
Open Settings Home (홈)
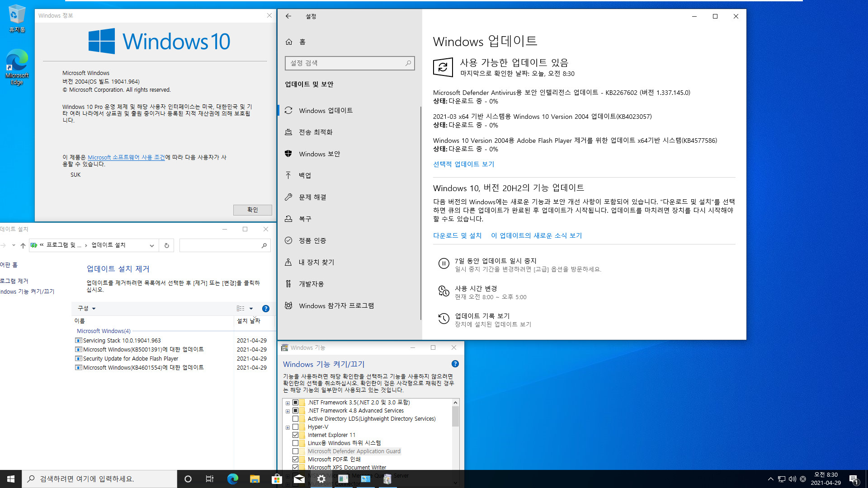tap(296, 42)
